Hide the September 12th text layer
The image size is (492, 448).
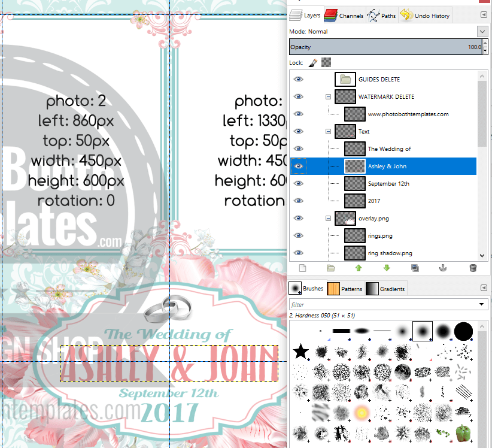click(299, 183)
